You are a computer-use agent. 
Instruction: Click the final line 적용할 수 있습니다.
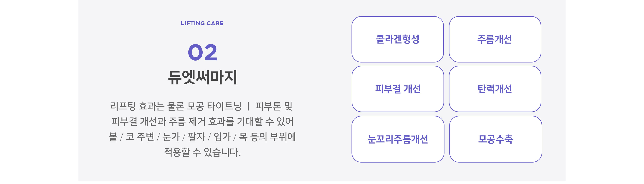pos(202,152)
